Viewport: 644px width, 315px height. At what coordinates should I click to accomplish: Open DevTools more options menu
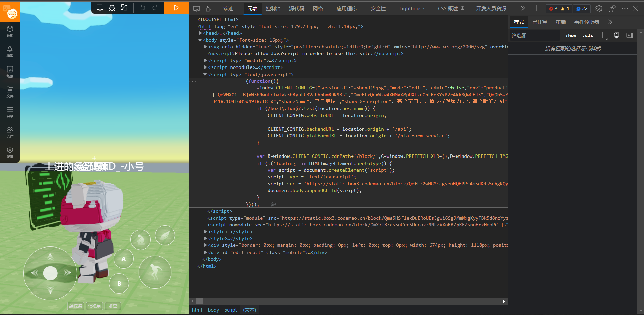point(625,9)
